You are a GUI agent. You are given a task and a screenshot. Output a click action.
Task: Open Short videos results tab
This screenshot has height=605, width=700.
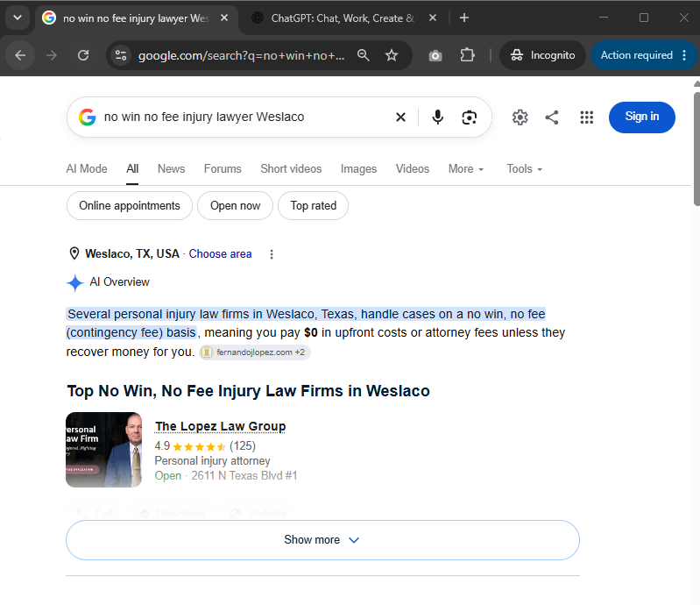click(x=291, y=169)
